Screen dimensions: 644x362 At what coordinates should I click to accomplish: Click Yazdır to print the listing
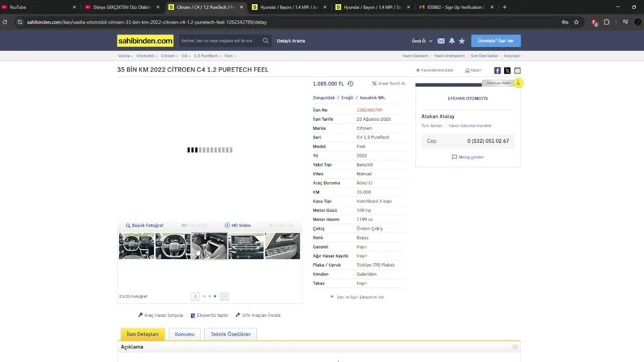point(473,70)
